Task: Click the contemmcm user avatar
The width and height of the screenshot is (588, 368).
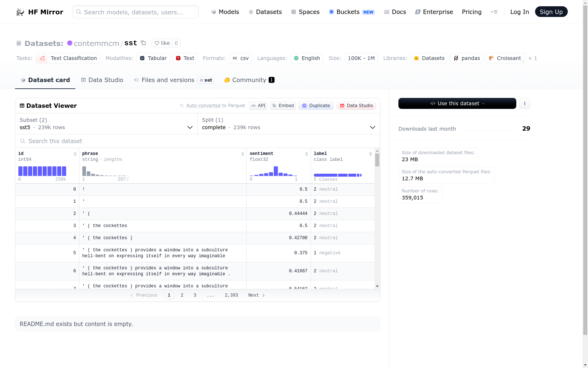Action: (70, 43)
